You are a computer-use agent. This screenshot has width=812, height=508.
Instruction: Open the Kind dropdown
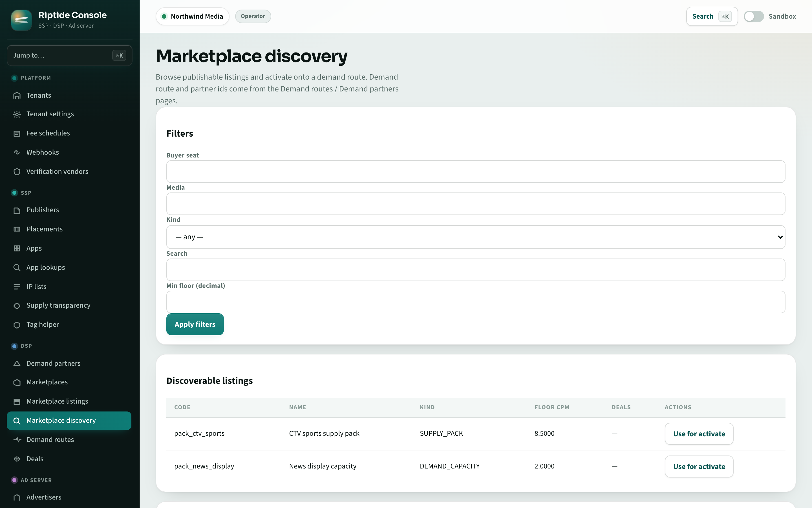(x=475, y=237)
